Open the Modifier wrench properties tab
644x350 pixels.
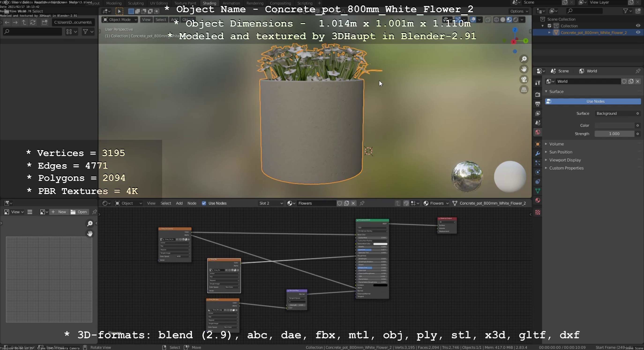coord(538,154)
